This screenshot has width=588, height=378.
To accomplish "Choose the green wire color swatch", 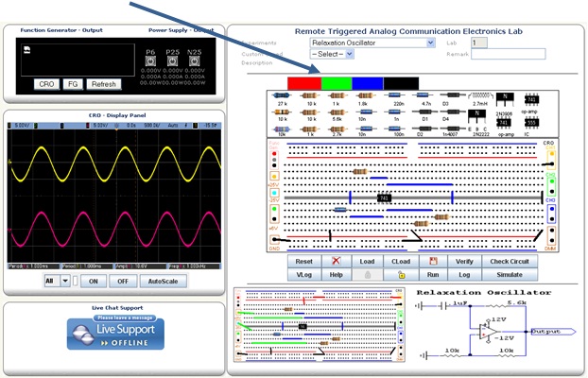I will pos(336,83).
